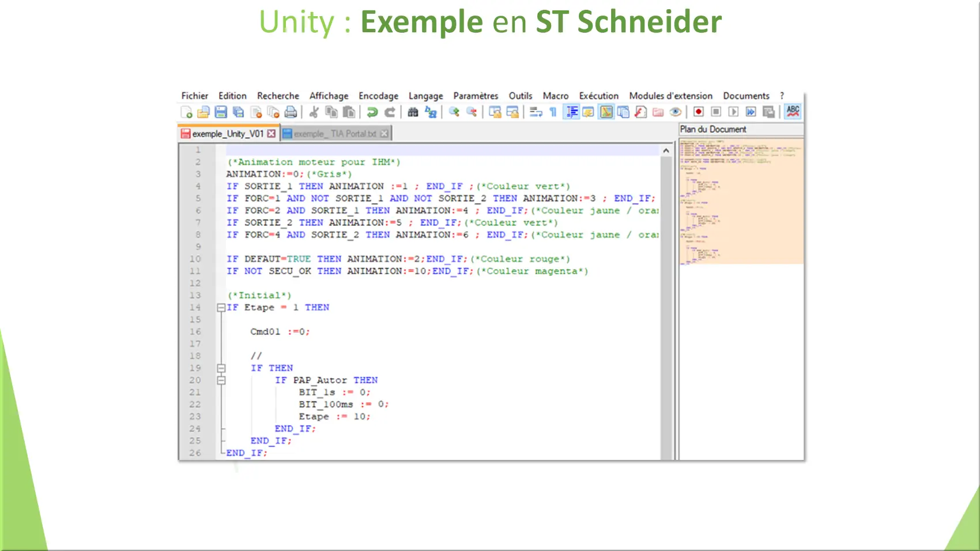Play back the recorded macro
The height and width of the screenshot is (551, 980).
[x=733, y=112]
